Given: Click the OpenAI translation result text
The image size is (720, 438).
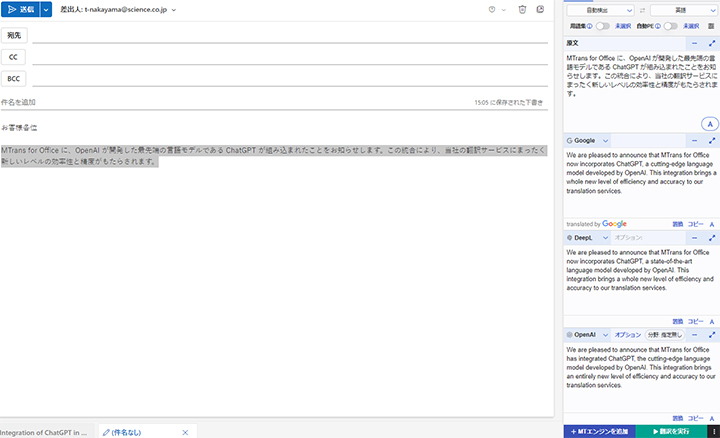Looking at the screenshot, I should point(641,367).
